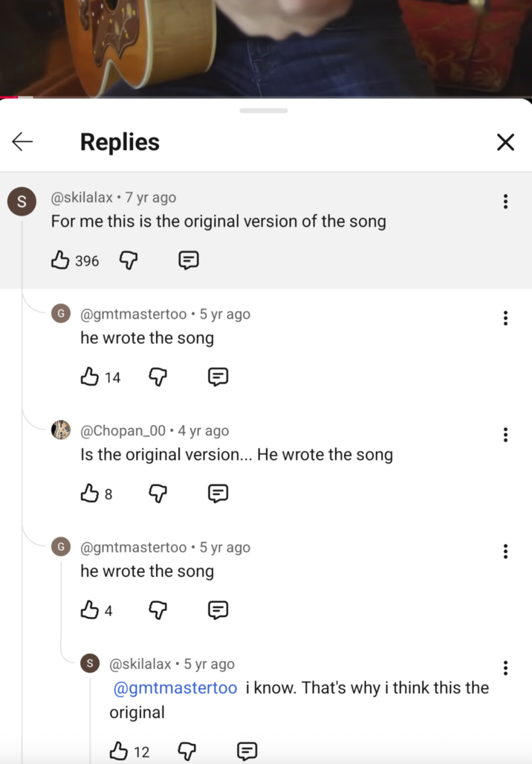Open the @skilalax username at top comment
Image resolution: width=532 pixels, height=764 pixels.
(82, 198)
